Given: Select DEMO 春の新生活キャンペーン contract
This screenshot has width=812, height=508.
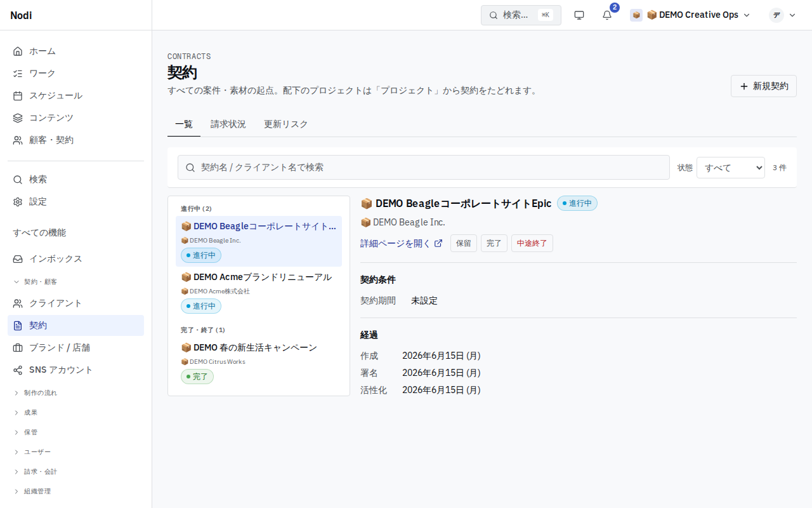Looking at the screenshot, I should click(x=259, y=363).
